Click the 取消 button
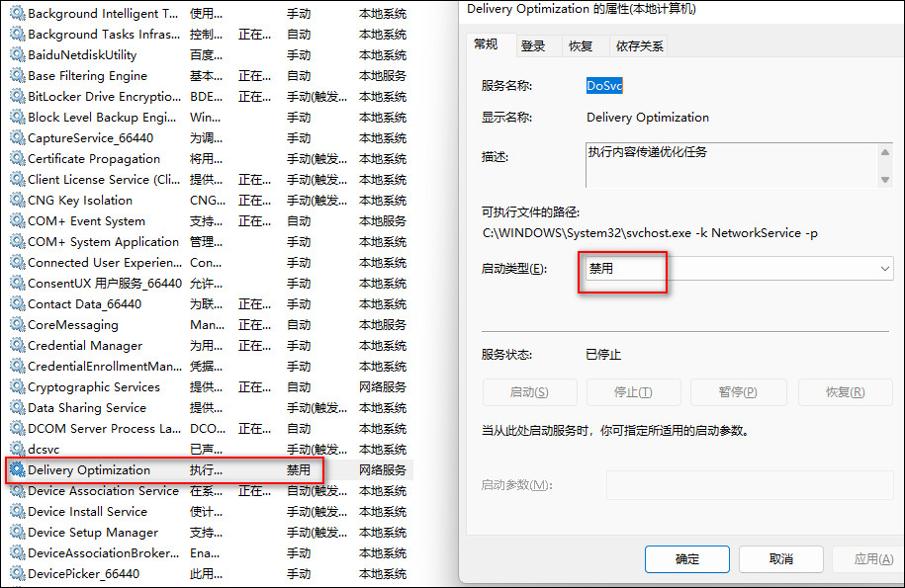The image size is (905, 588). click(x=781, y=559)
